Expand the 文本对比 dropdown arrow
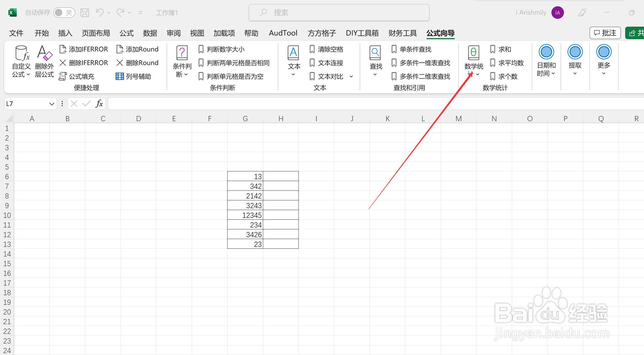The image size is (644, 355). pos(351,77)
